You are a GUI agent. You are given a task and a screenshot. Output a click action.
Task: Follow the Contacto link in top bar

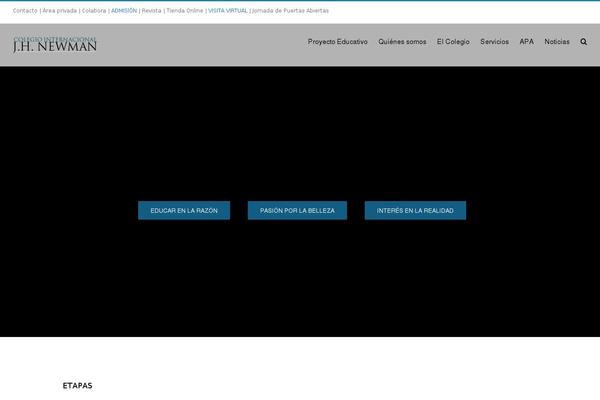[25, 10]
